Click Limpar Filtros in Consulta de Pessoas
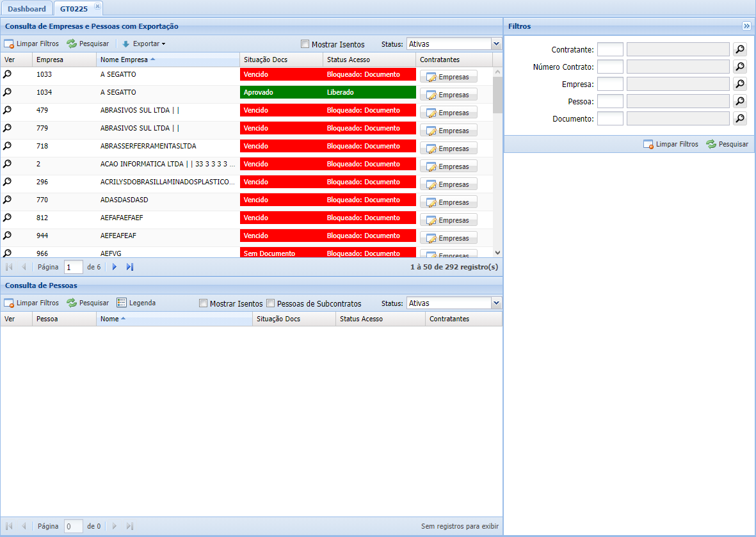The width and height of the screenshot is (756, 537). pyautogui.click(x=31, y=303)
